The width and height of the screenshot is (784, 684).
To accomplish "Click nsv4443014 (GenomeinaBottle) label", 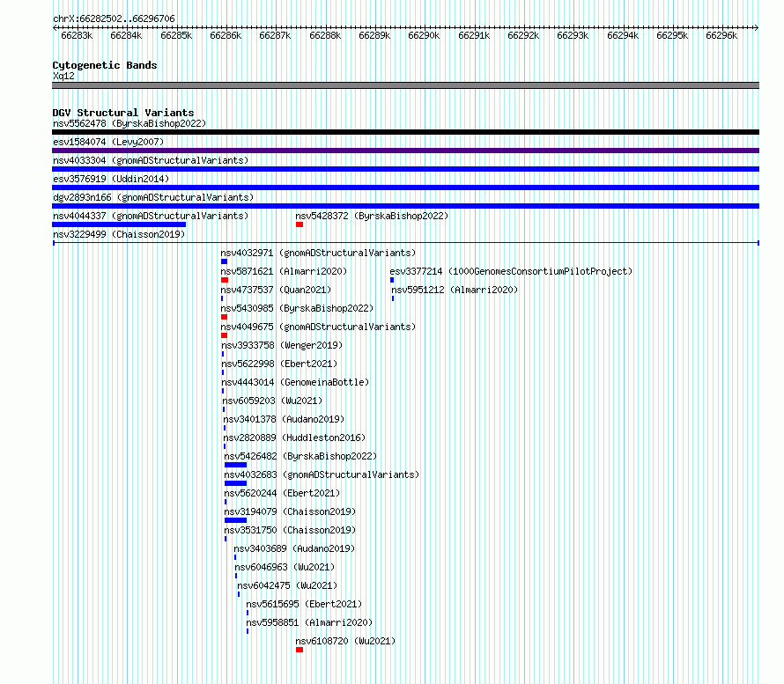I will (x=295, y=382).
